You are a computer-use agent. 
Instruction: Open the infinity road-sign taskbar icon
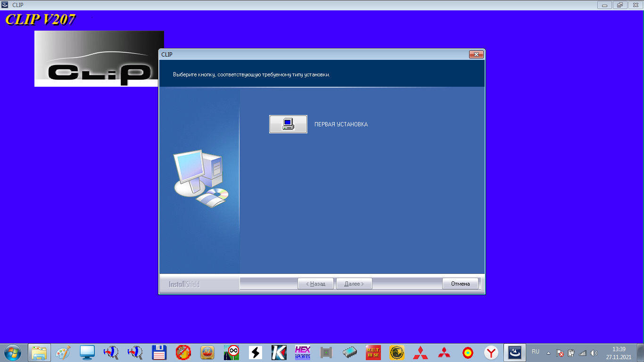pyautogui.click(x=231, y=352)
